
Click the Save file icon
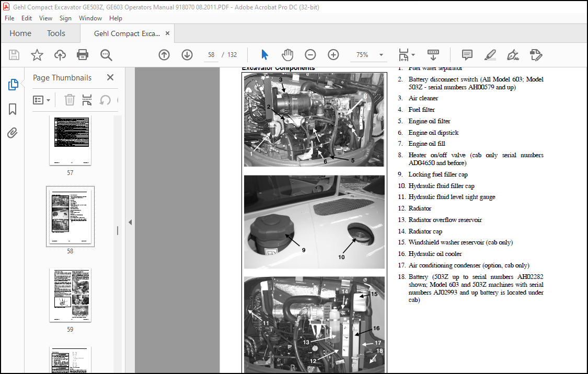pos(14,55)
